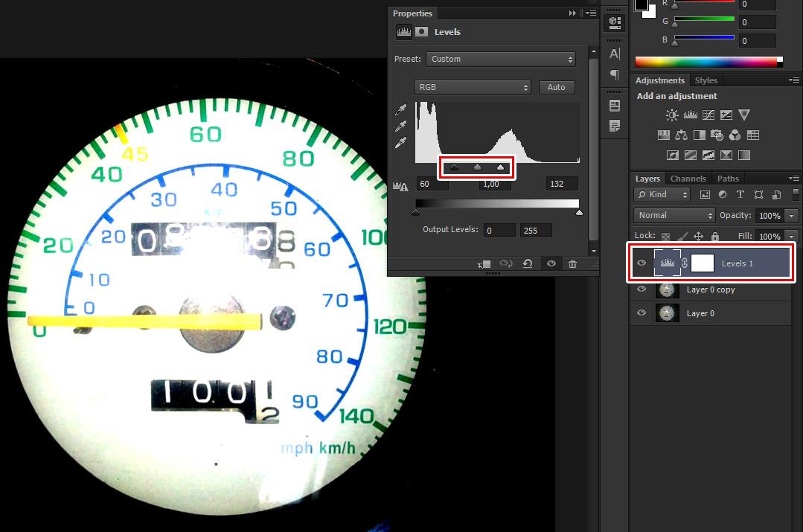Image resolution: width=803 pixels, height=532 pixels.
Task: Select the Properties tab
Action: tap(412, 13)
